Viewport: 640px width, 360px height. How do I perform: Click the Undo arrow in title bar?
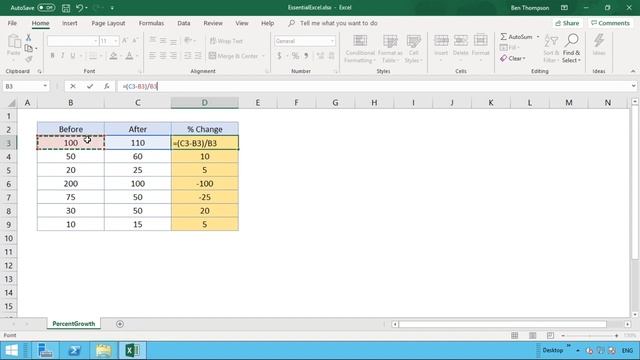coord(80,8)
